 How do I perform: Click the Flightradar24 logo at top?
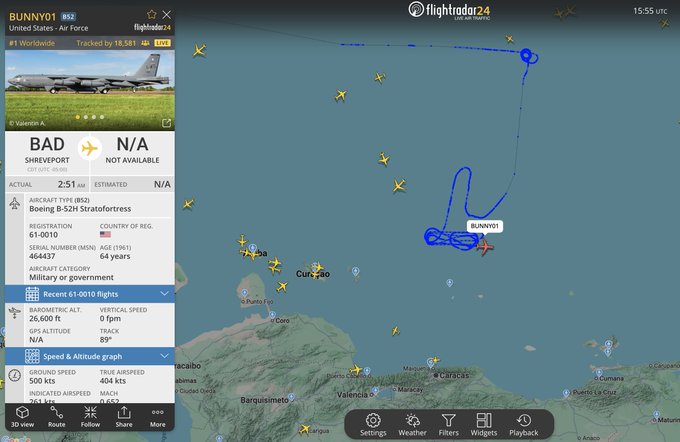[449, 10]
